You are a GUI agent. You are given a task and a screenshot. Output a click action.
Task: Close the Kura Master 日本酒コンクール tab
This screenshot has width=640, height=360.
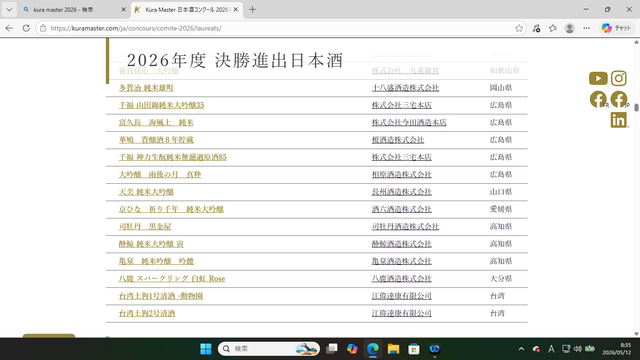click(x=236, y=9)
